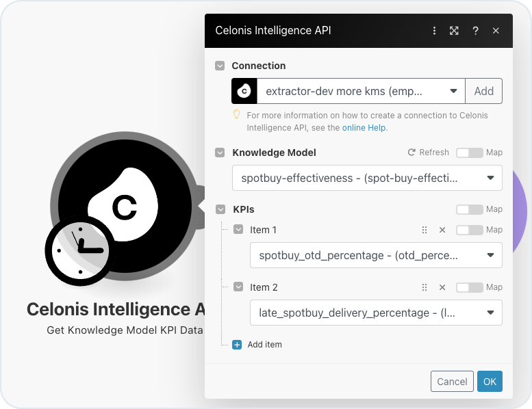Open the connection dropdown showing extractor-dev more kms
Screen dimensions: 532x409
[361, 91]
